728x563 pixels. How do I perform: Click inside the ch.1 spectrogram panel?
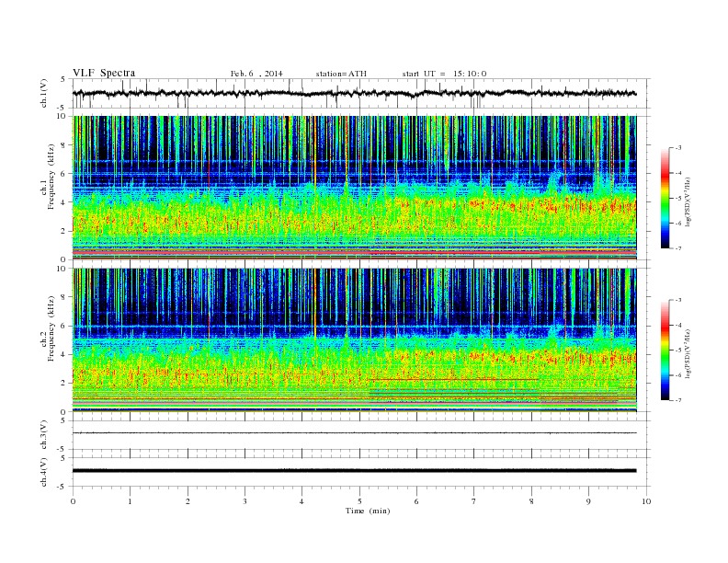click(355, 188)
